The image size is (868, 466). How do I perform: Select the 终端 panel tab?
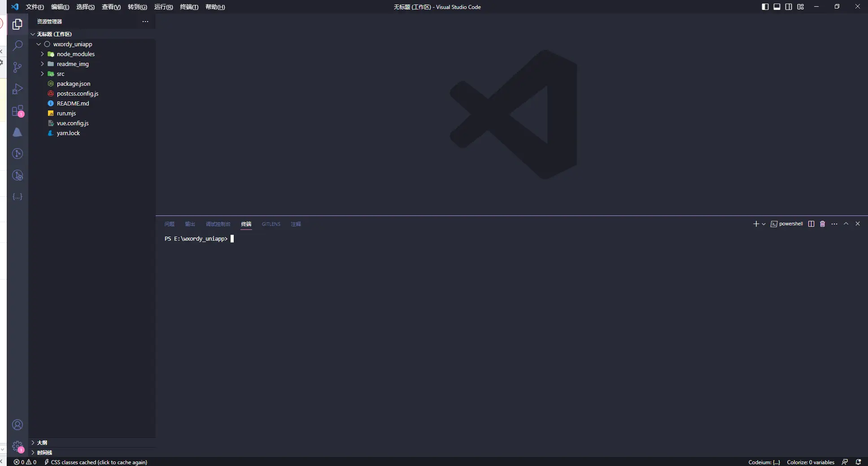click(x=246, y=224)
